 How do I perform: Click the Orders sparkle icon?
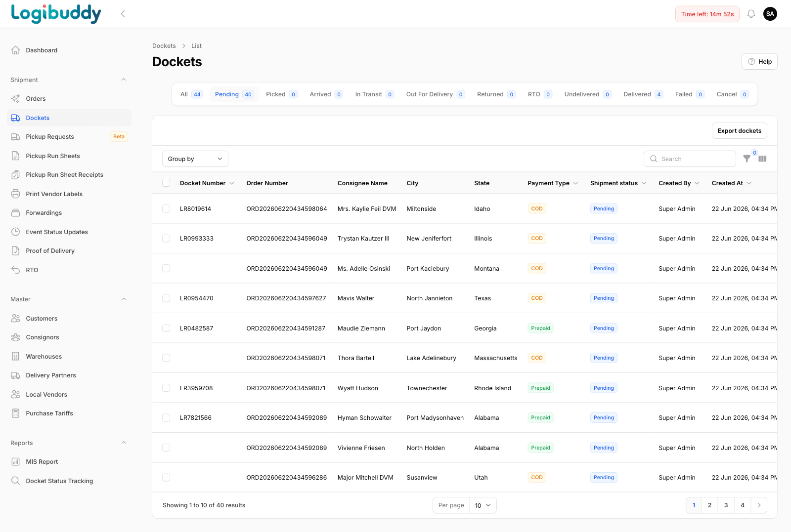(16, 98)
